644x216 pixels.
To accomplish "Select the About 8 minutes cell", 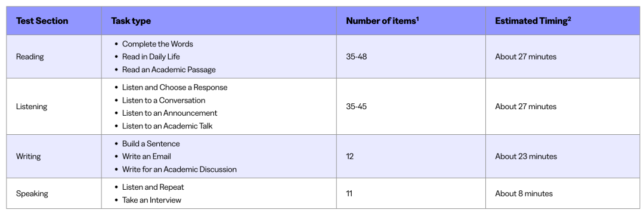I will (x=524, y=194).
